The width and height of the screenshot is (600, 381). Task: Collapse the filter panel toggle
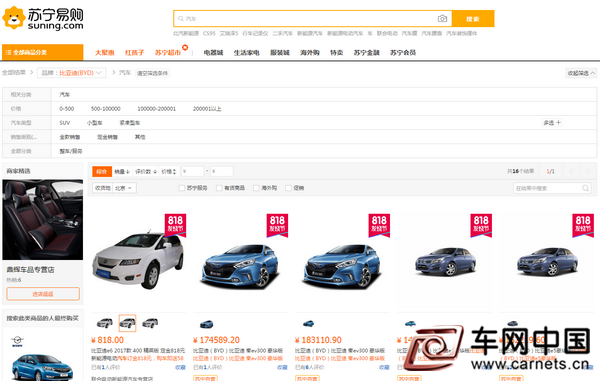(581, 73)
